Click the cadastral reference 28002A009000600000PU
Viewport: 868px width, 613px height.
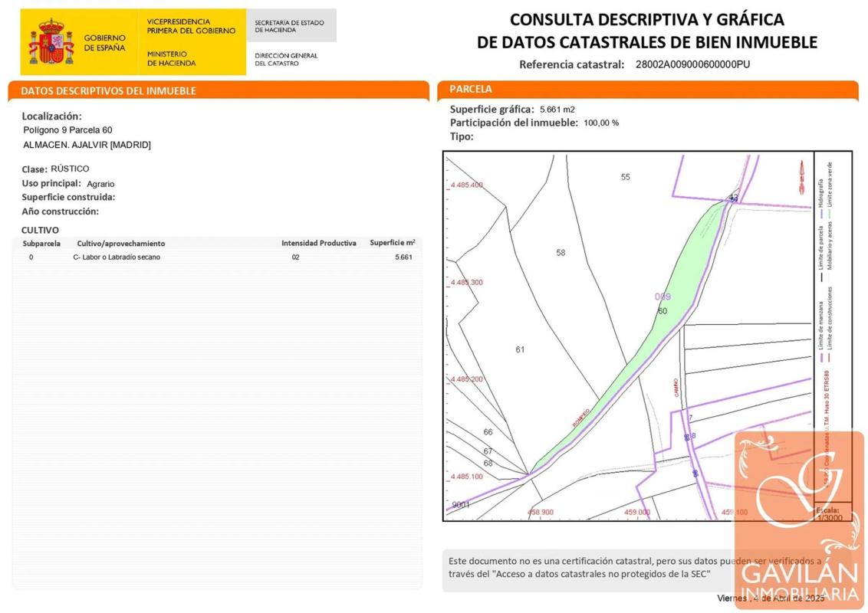[692, 64]
